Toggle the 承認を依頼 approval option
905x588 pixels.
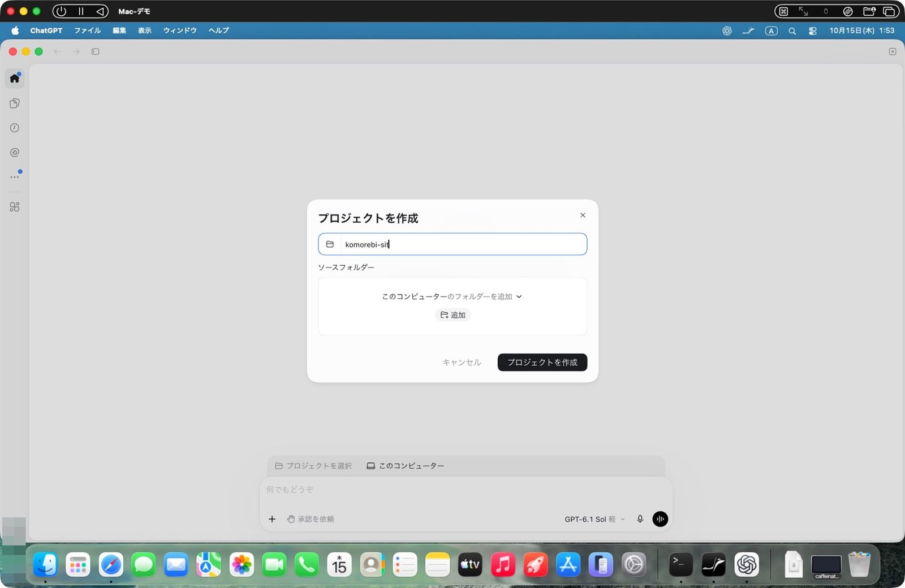click(311, 519)
